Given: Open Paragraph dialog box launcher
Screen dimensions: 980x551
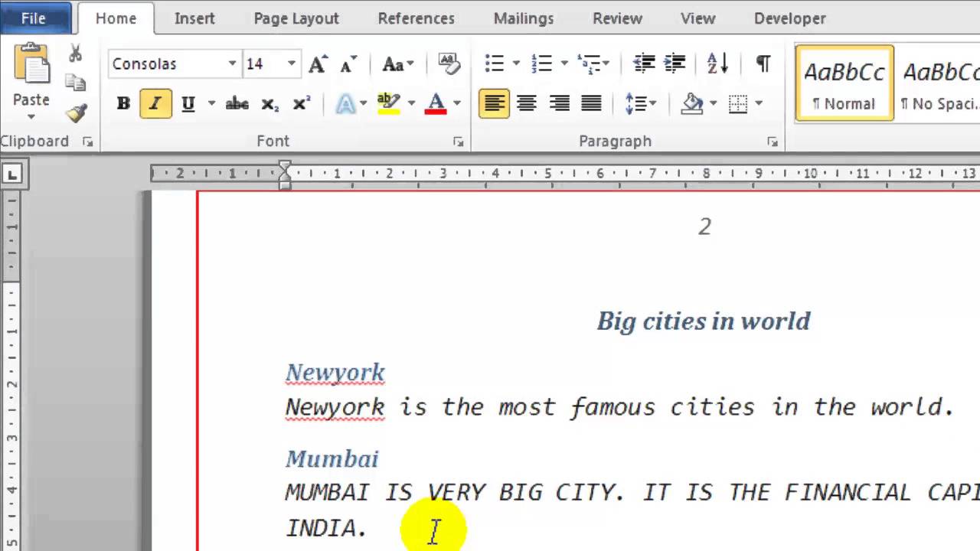Looking at the screenshot, I should (x=772, y=142).
